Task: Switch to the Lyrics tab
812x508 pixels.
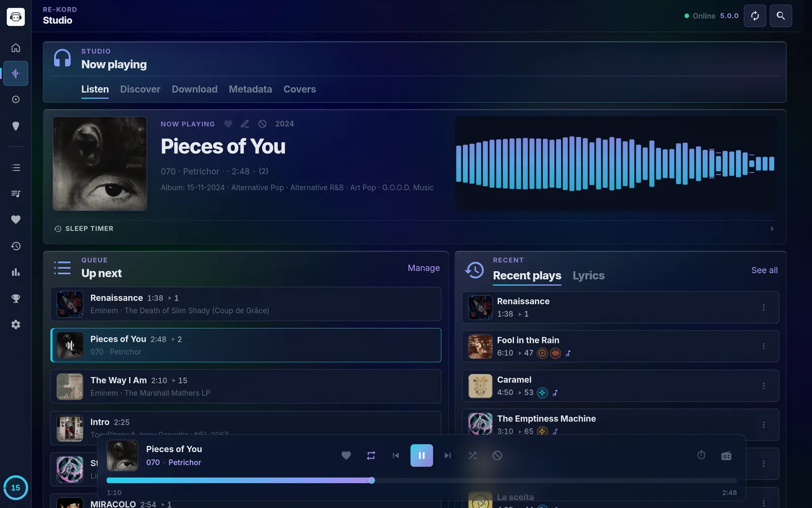Action: point(589,276)
